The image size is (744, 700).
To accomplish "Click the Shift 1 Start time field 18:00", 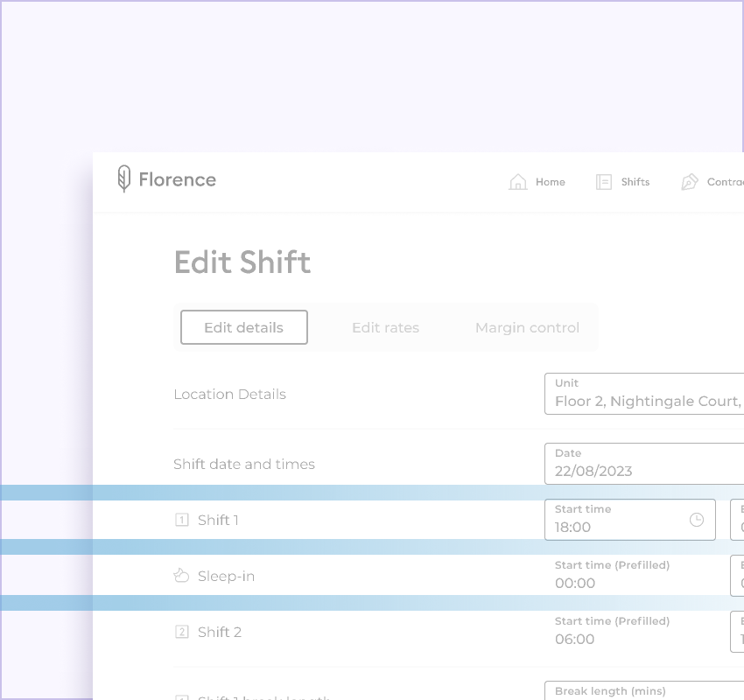I will coord(630,520).
